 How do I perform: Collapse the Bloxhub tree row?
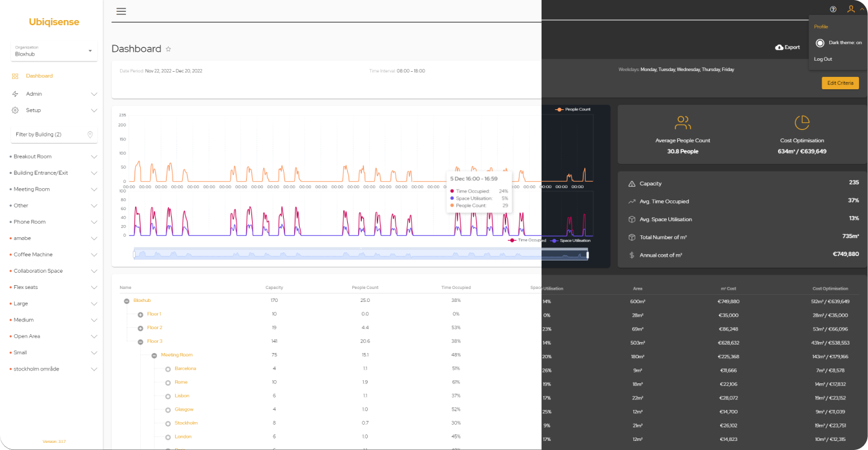coord(127,301)
